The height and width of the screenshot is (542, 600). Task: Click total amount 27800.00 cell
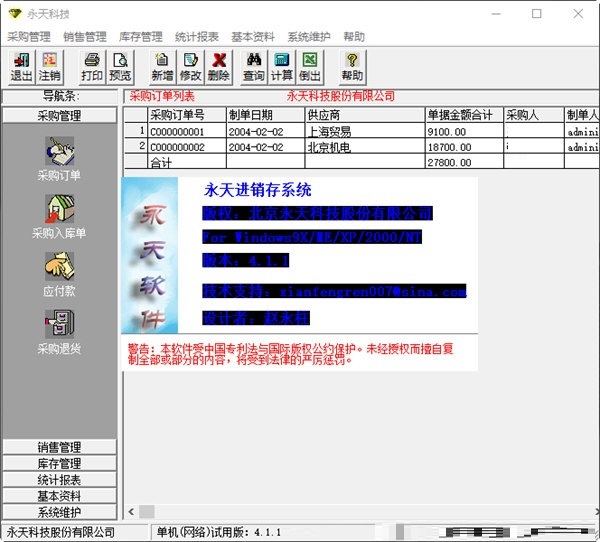pyautogui.click(x=464, y=162)
